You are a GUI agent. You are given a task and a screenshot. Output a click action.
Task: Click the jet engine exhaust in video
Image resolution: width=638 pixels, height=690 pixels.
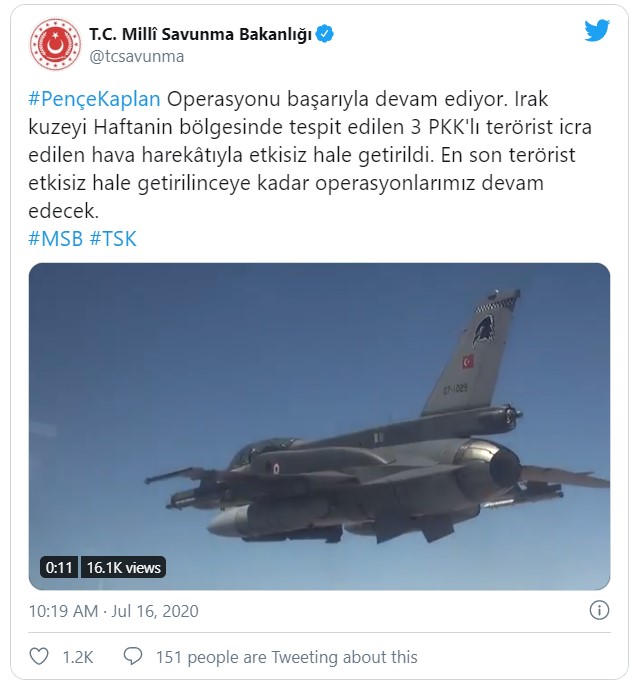tap(503, 470)
